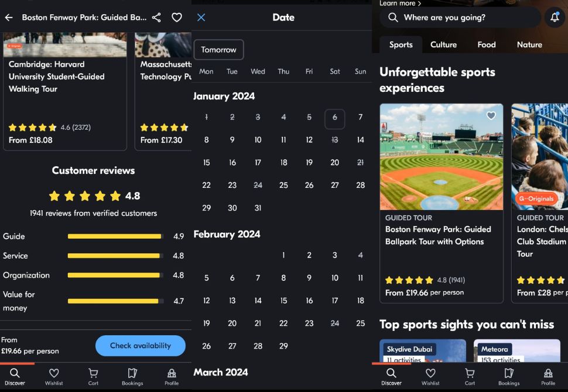Choose February 14 as the date
This screenshot has height=392, width=568.
[x=258, y=300]
